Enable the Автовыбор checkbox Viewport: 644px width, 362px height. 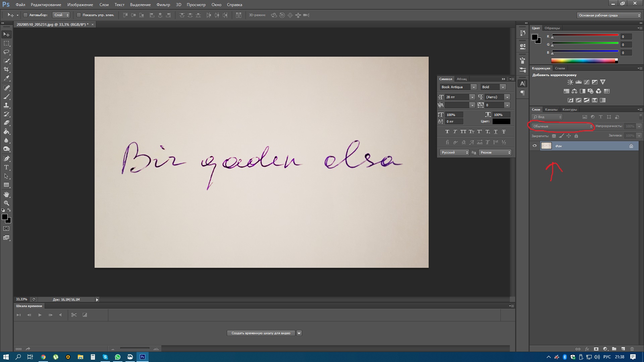pyautogui.click(x=25, y=15)
